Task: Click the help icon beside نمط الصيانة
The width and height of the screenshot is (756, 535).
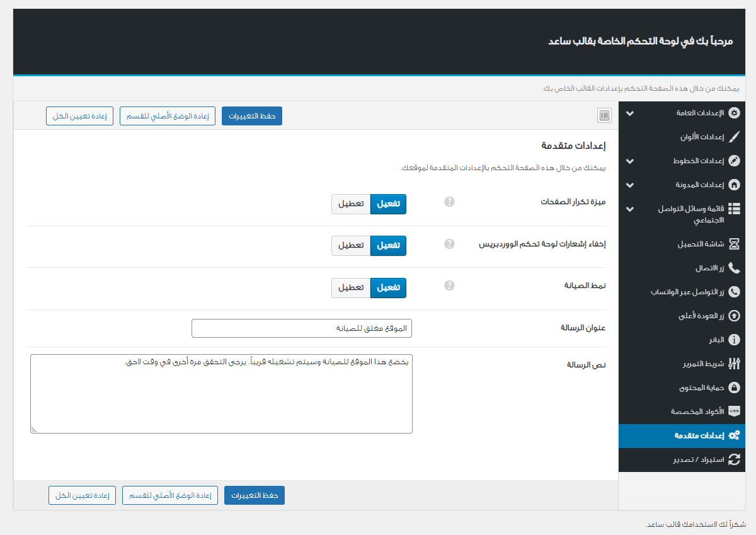Action: coord(449,285)
